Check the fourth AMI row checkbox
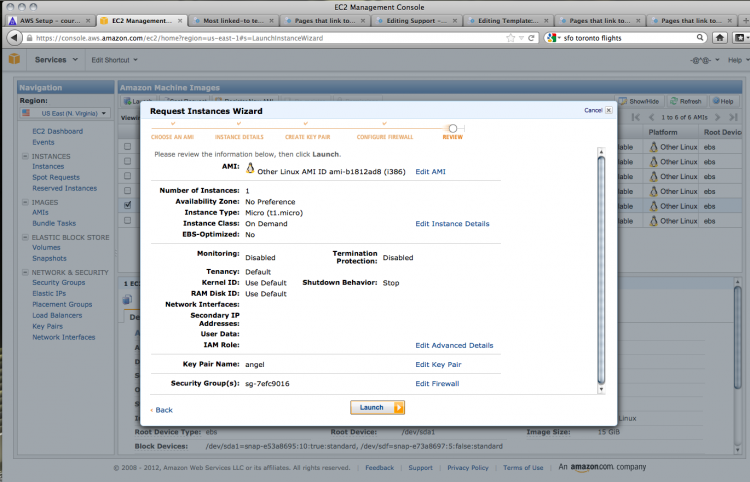750x482 pixels. coord(127,190)
